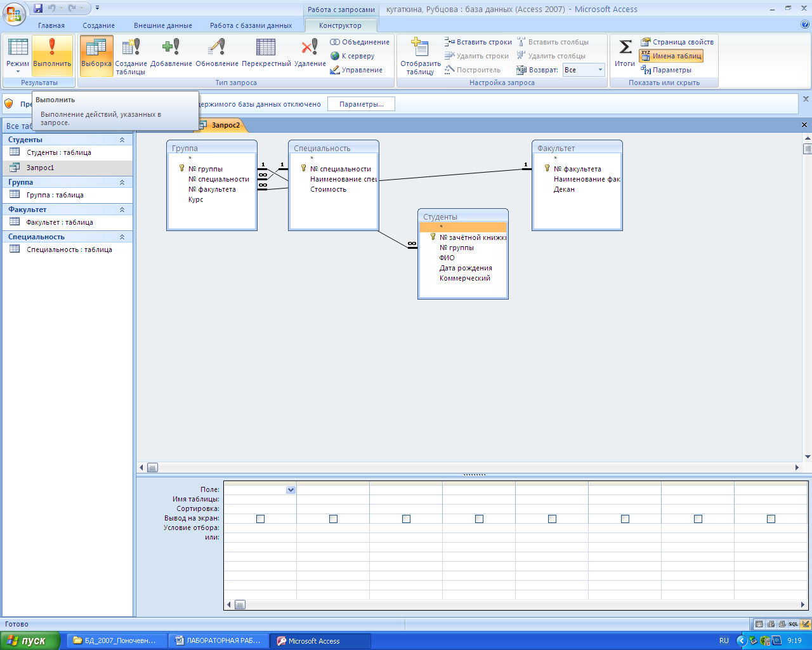Click the Office button logo
This screenshot has height=650, width=812.
pyautogui.click(x=14, y=13)
